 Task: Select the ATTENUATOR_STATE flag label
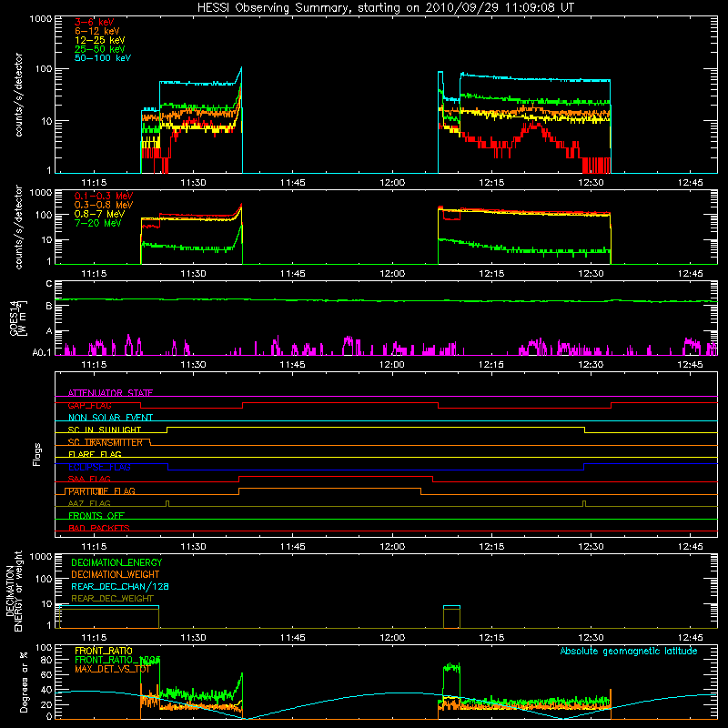tap(110, 393)
